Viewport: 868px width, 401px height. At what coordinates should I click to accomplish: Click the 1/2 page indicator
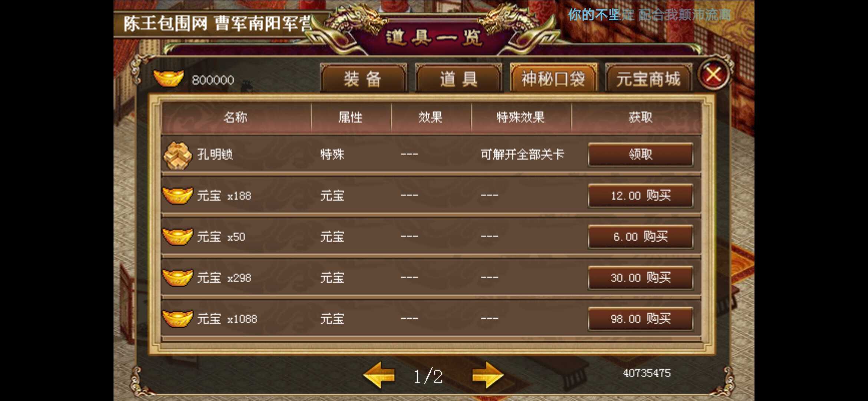coord(428,376)
